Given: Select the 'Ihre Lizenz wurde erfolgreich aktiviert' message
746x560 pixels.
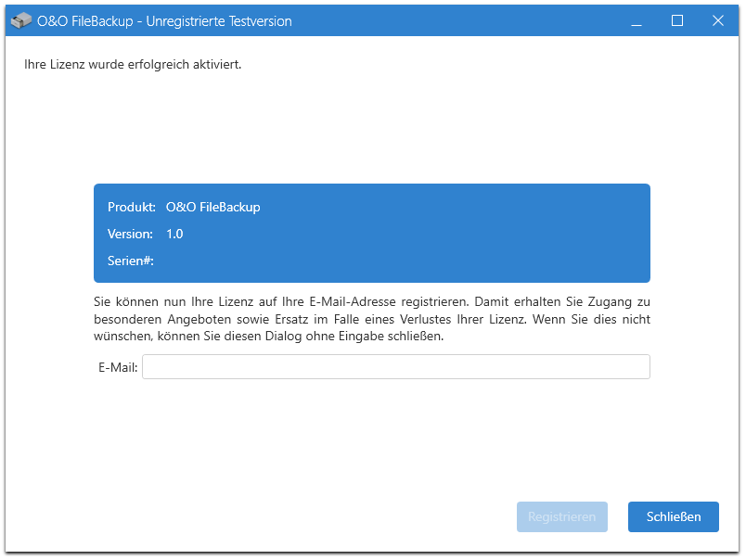Looking at the screenshot, I should point(133,64).
